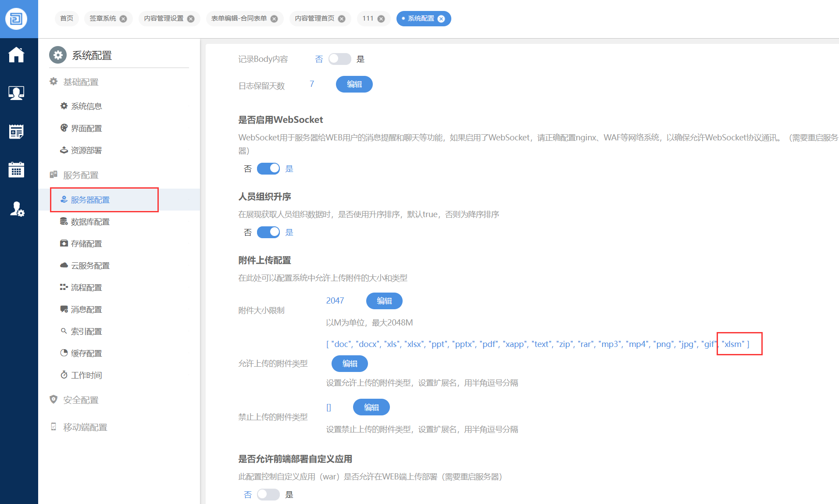839x504 pixels.
Task: Toggle the 记录Body内容 switch
Action: click(340, 59)
